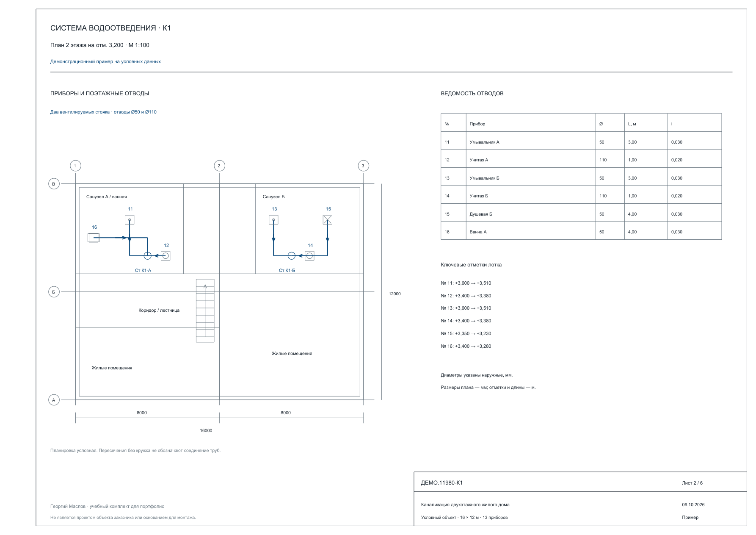Select grid axis bubble 2
756x535 pixels.
(x=219, y=166)
